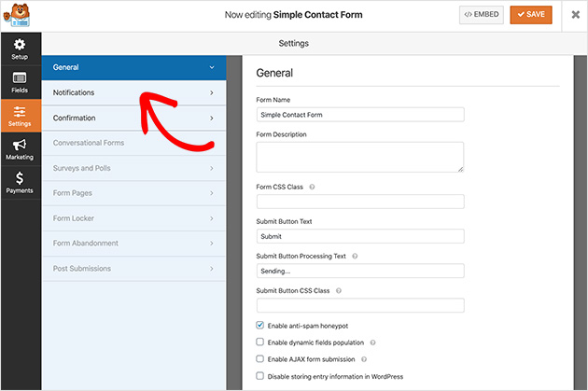The width and height of the screenshot is (588, 391).
Task: Disable the anti-spam honeypot checkbox
Action: tap(260, 326)
